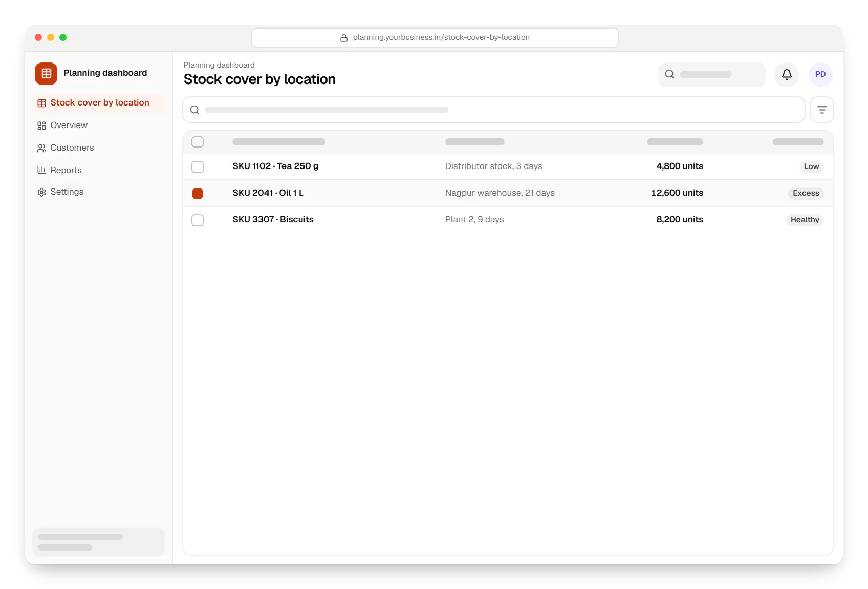Click the Stock cover by location heading

click(259, 79)
